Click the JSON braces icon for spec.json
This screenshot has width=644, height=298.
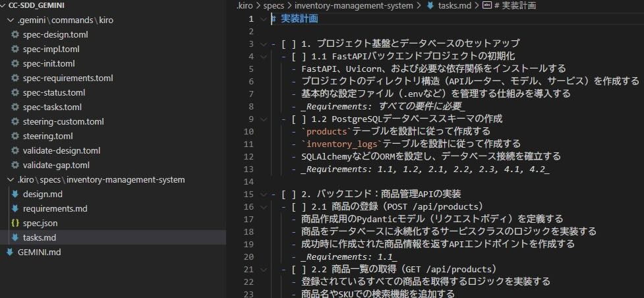(x=15, y=223)
